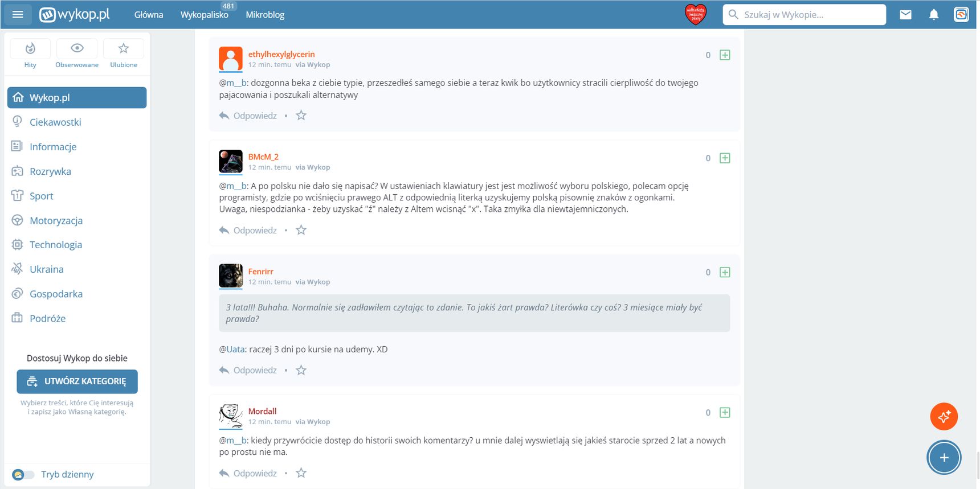Open BMcM_2 username link
This screenshot has width=980, height=489.
coord(263,157)
